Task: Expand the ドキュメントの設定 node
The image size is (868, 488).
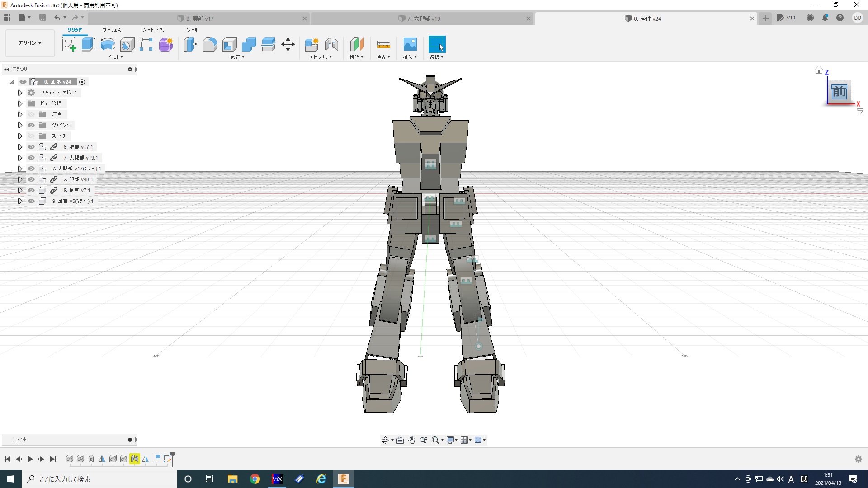Action: (20, 93)
